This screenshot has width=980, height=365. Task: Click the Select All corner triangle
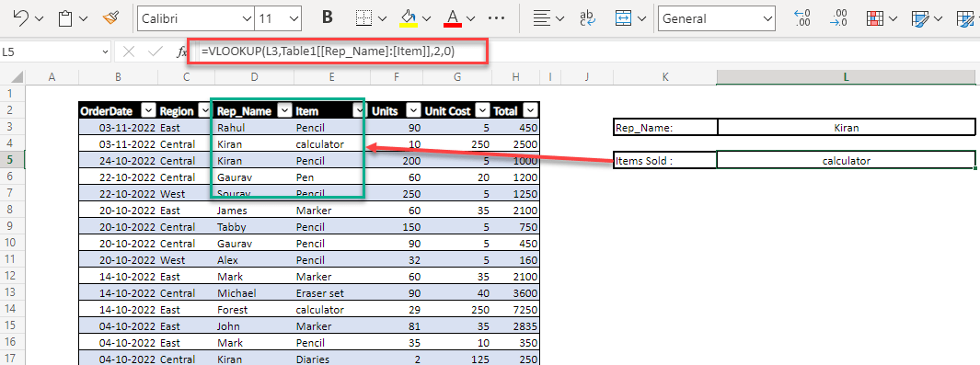(x=17, y=77)
